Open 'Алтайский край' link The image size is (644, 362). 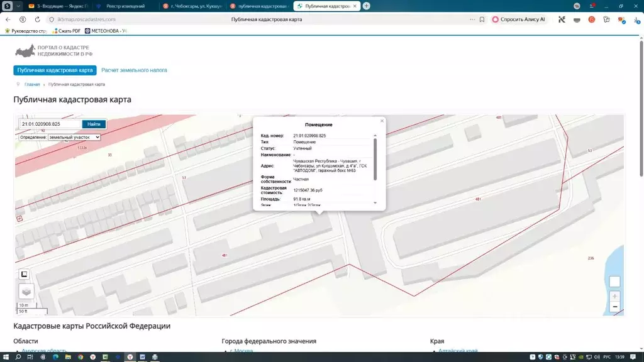[x=458, y=351]
